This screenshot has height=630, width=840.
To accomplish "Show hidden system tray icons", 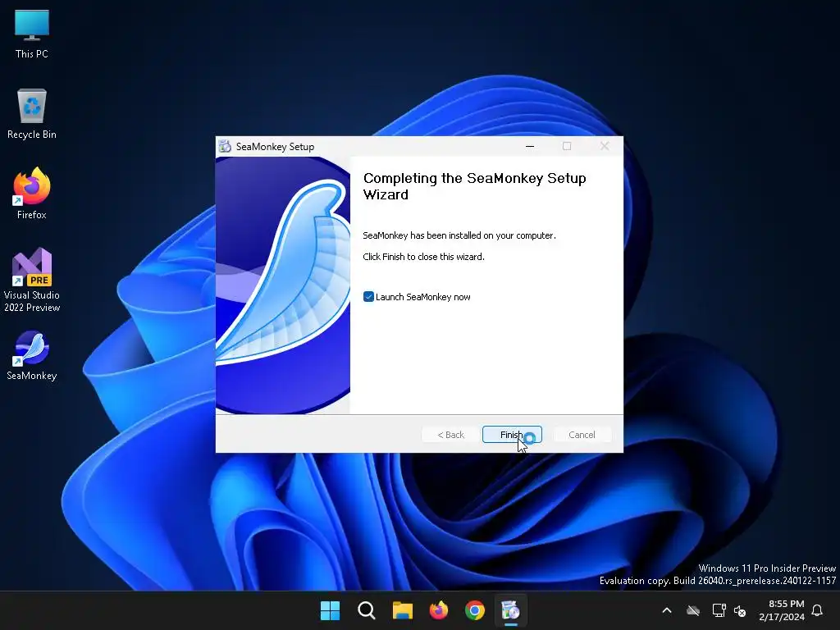I will coord(667,610).
